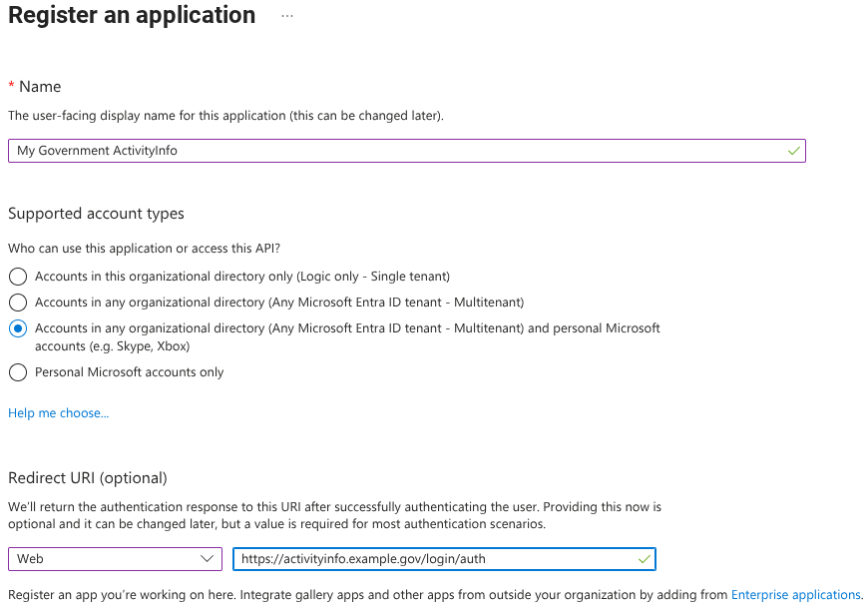Choose the Multitenant-only organizational directory radio button
The height and width of the screenshot is (614, 868).
tap(17, 302)
